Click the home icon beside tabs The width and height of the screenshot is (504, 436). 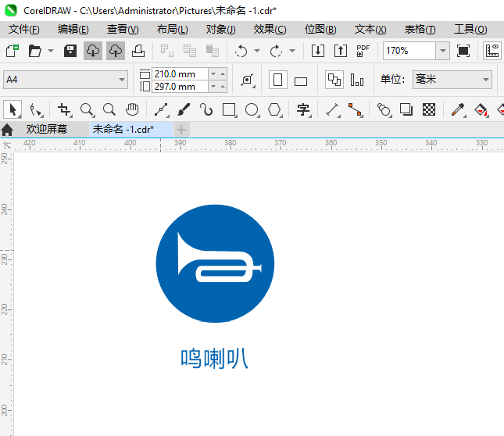point(7,130)
